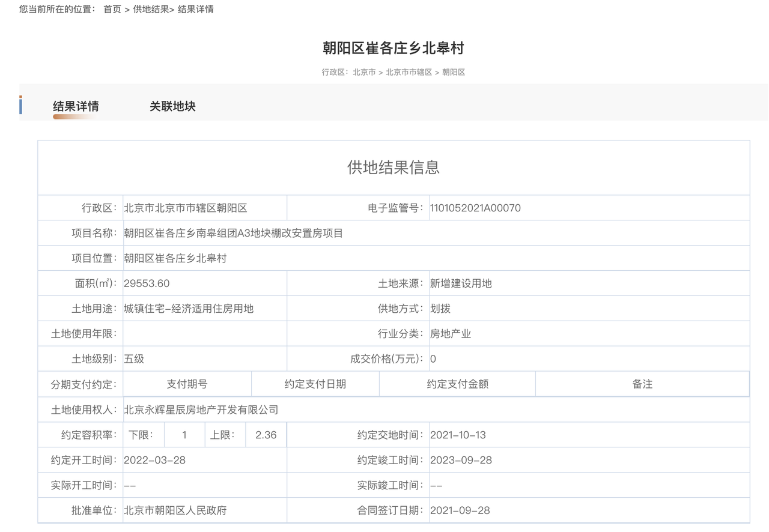Select the 项目名称 value text
Image resolution: width=769 pixels, height=532 pixels.
pos(233,234)
